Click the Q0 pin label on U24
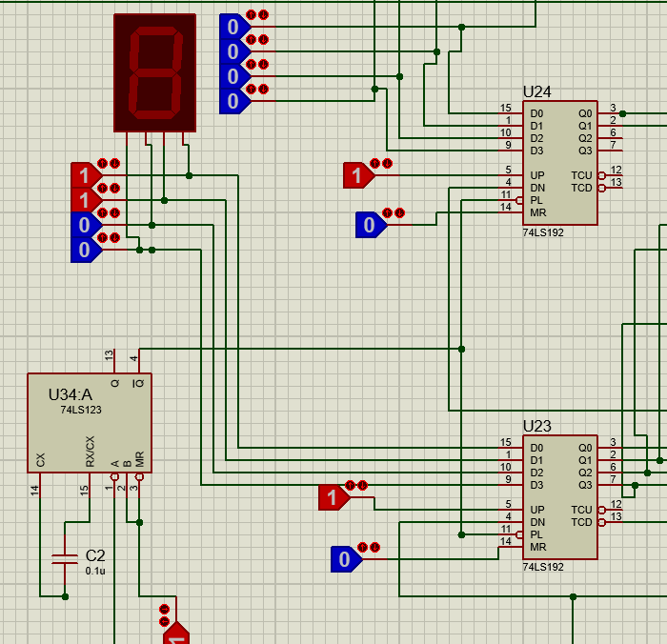 (585, 113)
